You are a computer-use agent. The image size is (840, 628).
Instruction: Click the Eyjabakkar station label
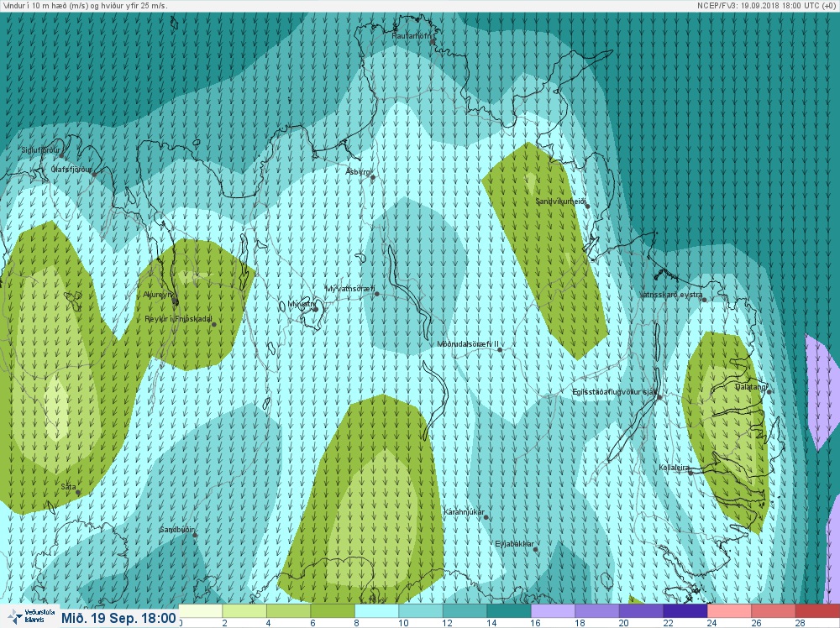[x=514, y=545]
